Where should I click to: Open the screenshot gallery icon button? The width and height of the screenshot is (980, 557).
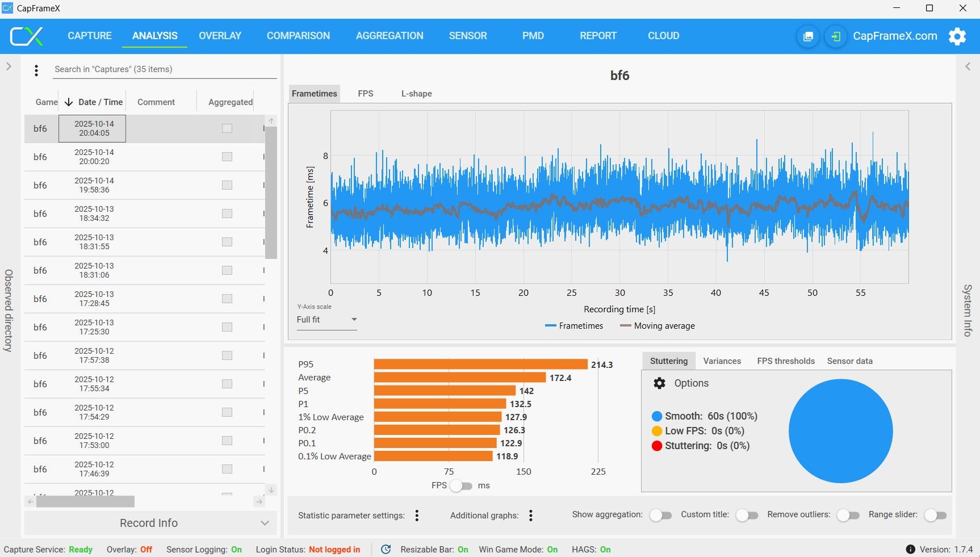point(808,36)
